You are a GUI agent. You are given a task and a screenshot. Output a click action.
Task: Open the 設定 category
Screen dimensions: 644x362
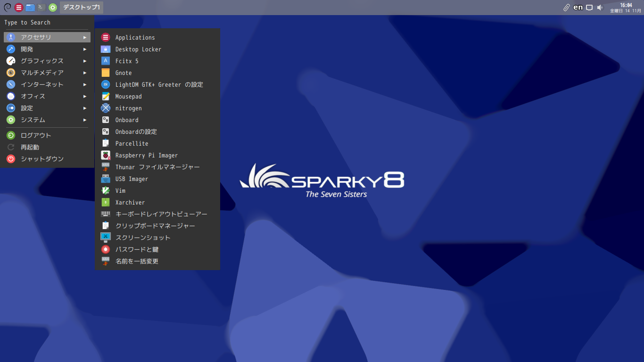(x=47, y=108)
